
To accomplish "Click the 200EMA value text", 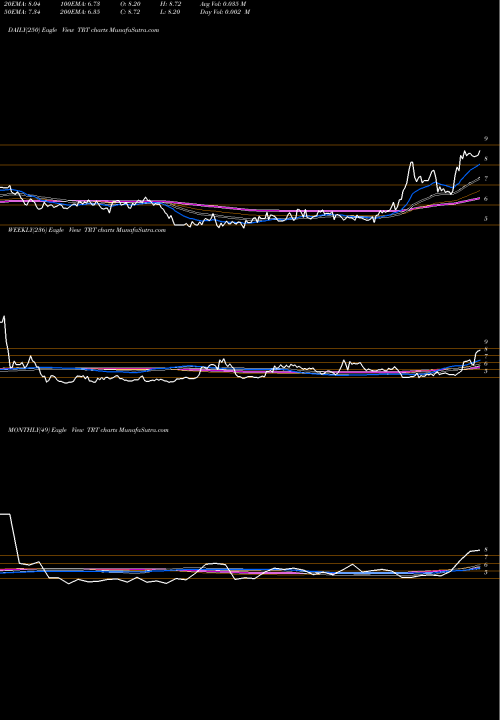I will point(80,12).
